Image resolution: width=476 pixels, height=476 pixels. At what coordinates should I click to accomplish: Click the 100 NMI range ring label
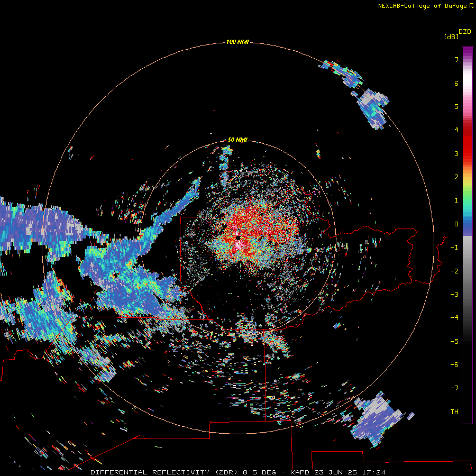237,42
